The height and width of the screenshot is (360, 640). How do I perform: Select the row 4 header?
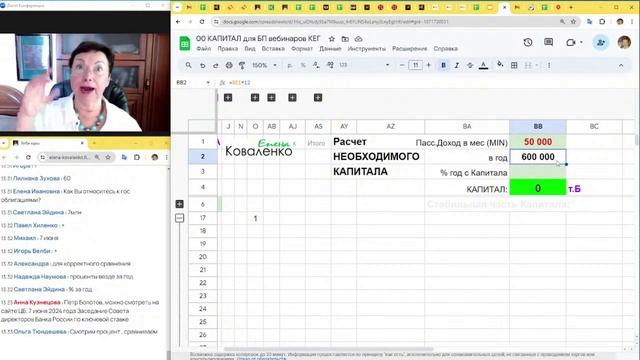coord(202,187)
